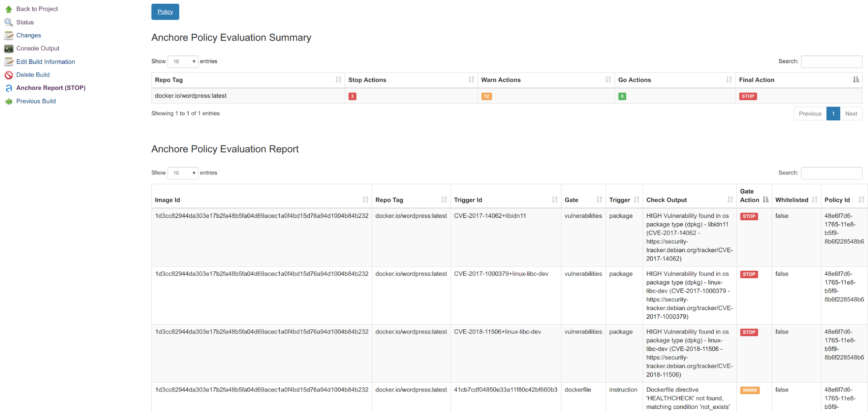Click 'Showing 1 to 1 of 1 entries' text
The height and width of the screenshot is (412, 868).
pos(185,113)
